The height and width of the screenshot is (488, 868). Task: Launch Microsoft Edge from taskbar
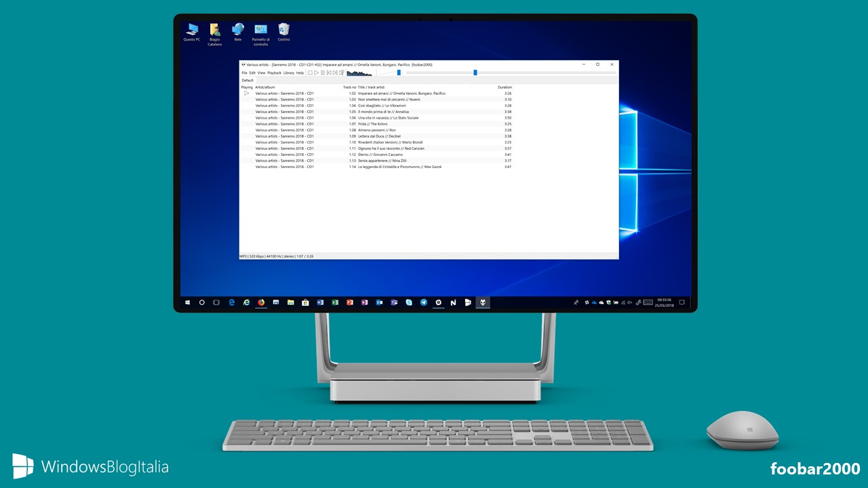pos(232,302)
